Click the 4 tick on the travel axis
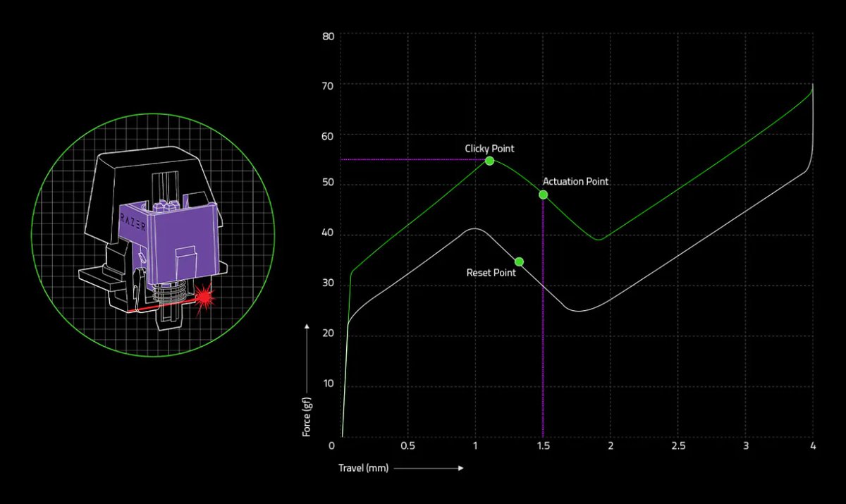 [813, 446]
